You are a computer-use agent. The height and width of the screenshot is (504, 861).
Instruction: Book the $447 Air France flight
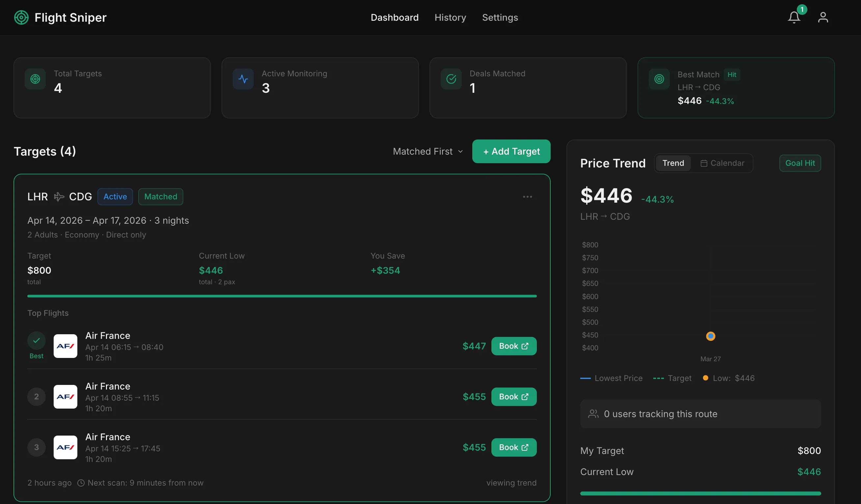[513, 346]
